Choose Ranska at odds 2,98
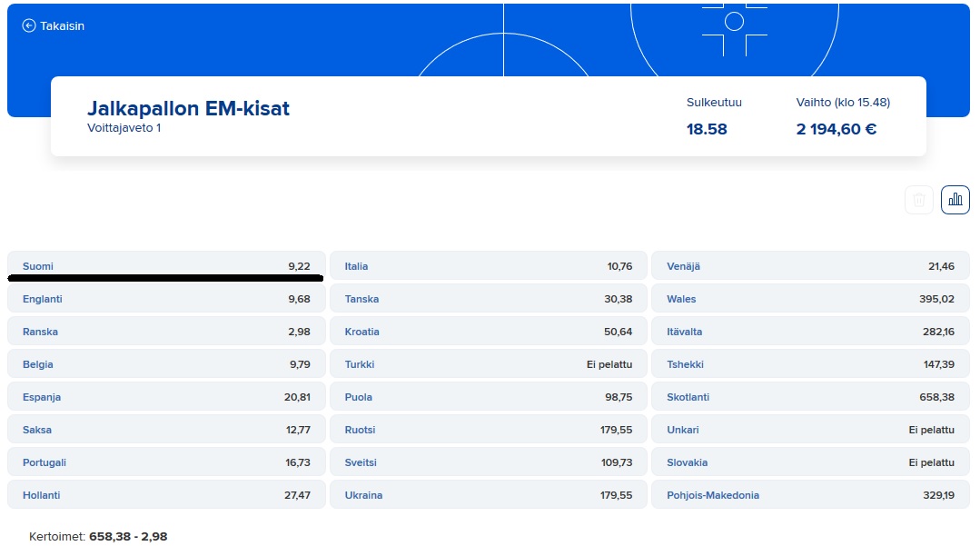 click(x=166, y=332)
